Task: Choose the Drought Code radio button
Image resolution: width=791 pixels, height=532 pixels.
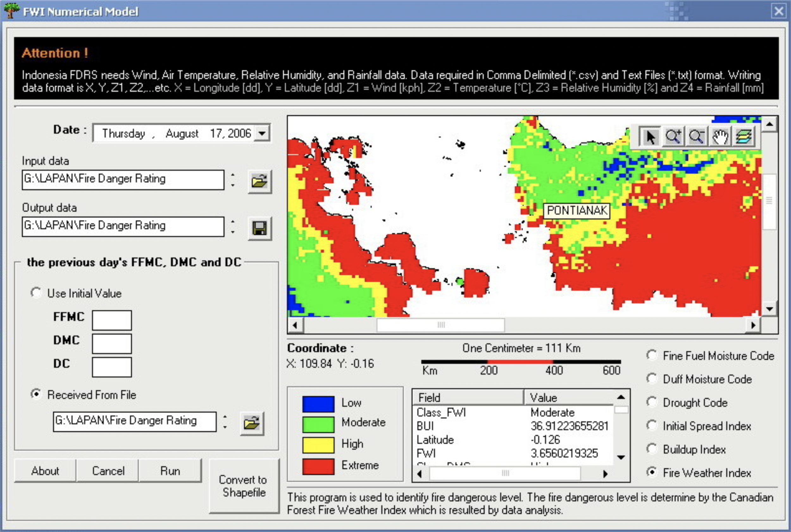Action: pyautogui.click(x=651, y=402)
